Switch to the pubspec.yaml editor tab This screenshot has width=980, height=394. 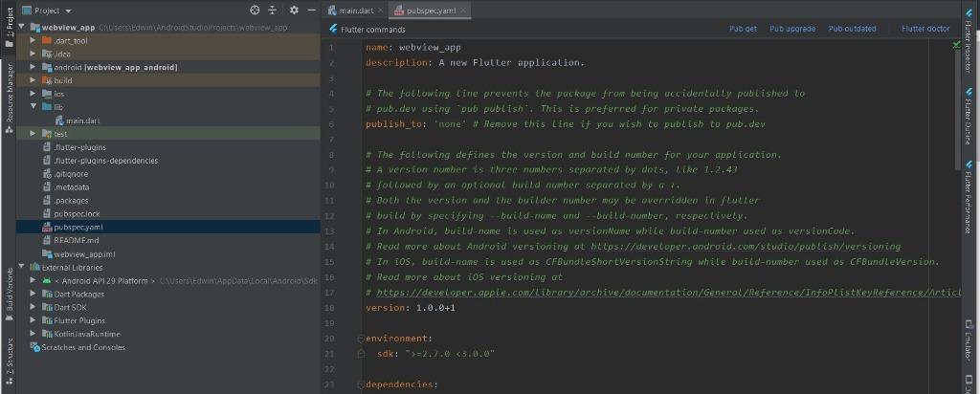430,11
